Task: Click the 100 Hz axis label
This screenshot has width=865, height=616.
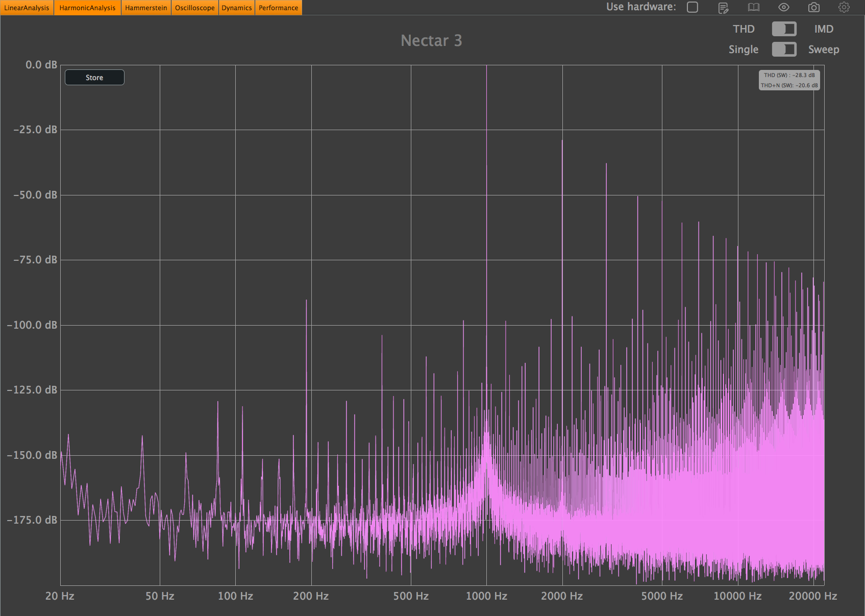Action: [235, 596]
